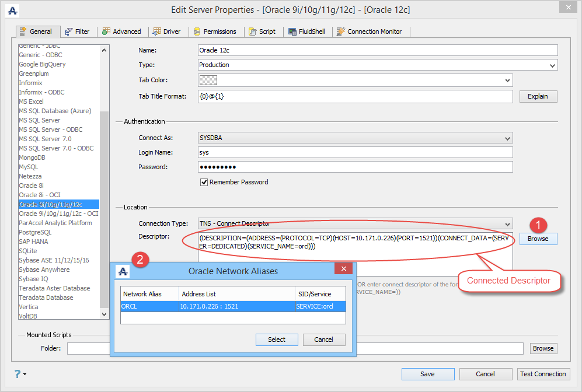Click the General tab icon
Screen dimensions: 582x392
point(23,31)
